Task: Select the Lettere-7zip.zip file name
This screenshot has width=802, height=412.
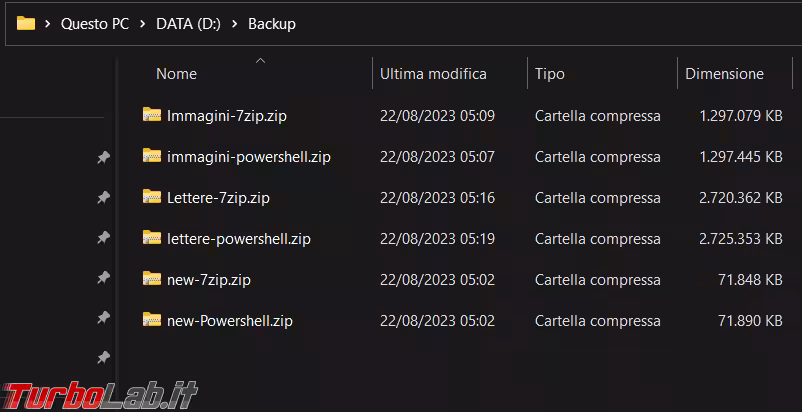Action: pyautogui.click(x=218, y=198)
